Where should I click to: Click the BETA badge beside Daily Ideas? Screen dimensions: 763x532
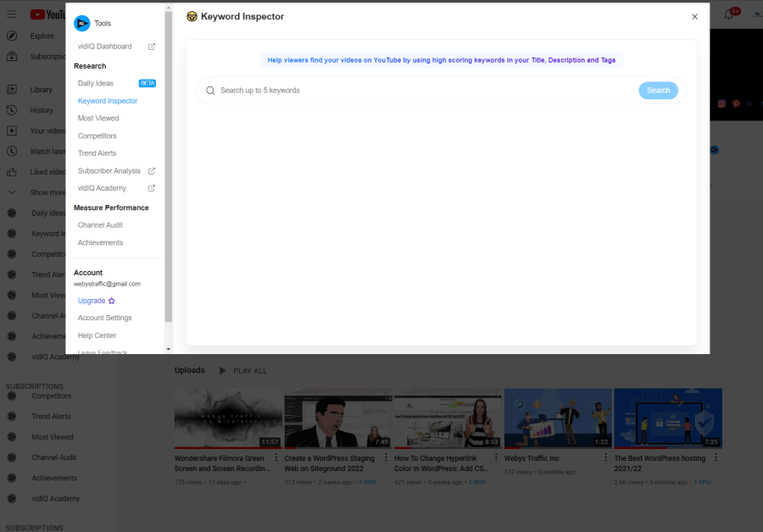[x=148, y=84]
